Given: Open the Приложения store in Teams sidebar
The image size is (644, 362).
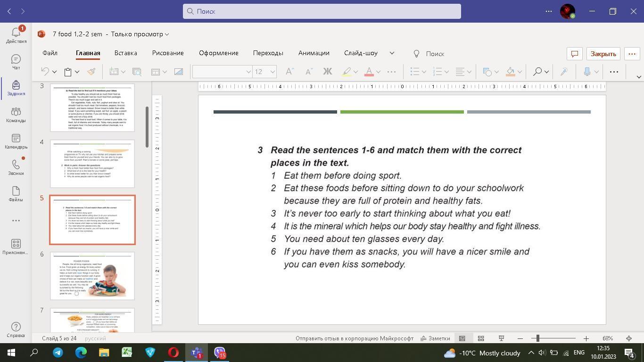Looking at the screenshot, I should 16,247.
